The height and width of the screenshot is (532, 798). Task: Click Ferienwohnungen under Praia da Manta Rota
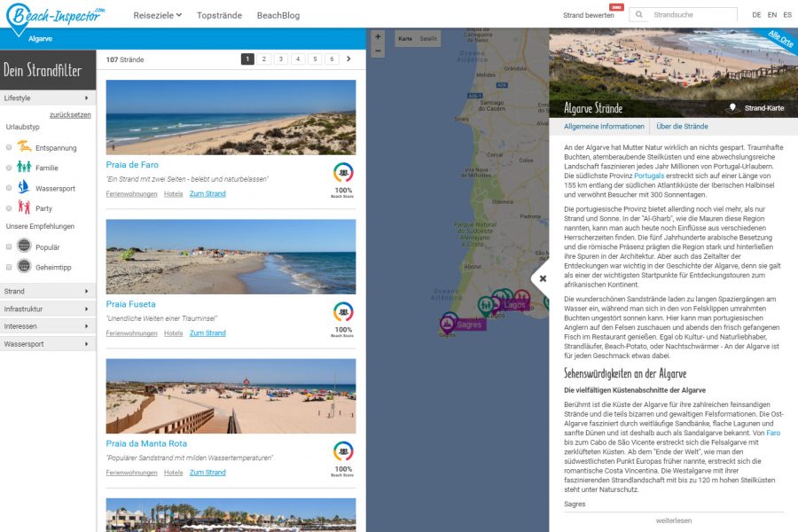coord(131,473)
